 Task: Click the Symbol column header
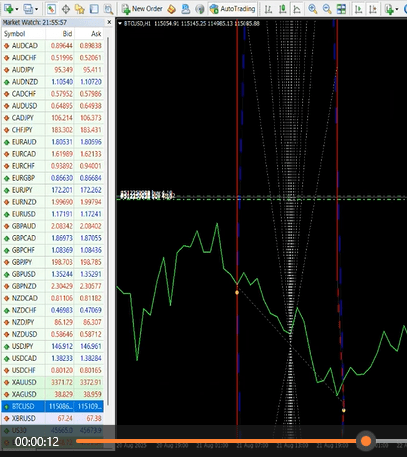tap(23, 34)
